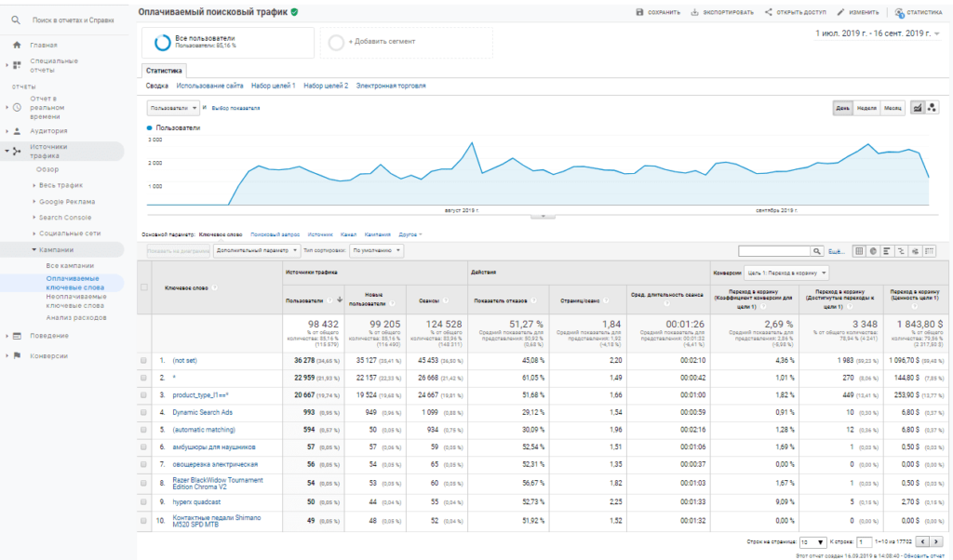The height and width of the screenshot is (560, 953).
Task: Switch to motion chart view icon
Action: [932, 108]
